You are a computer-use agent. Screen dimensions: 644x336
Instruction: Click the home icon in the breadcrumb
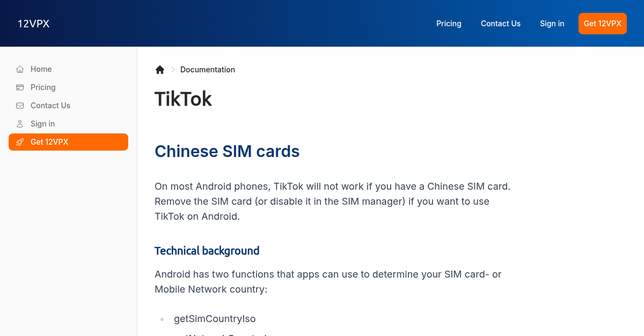tap(160, 69)
